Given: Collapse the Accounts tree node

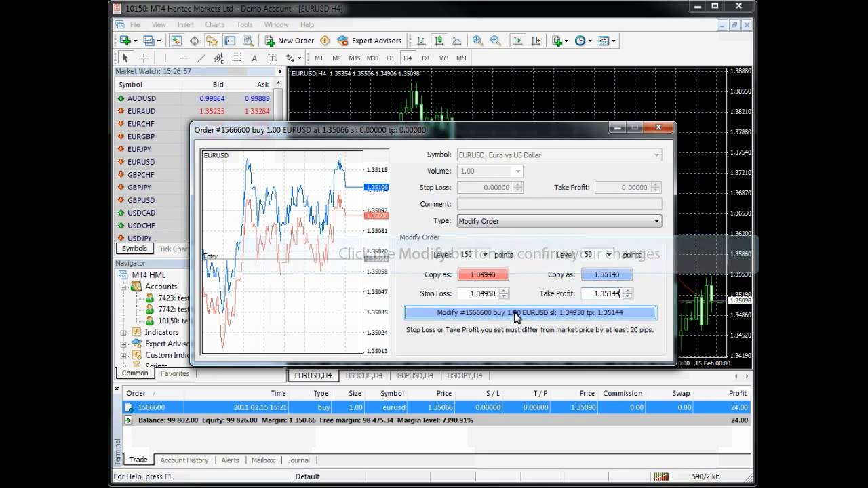Looking at the screenshot, I should (124, 287).
